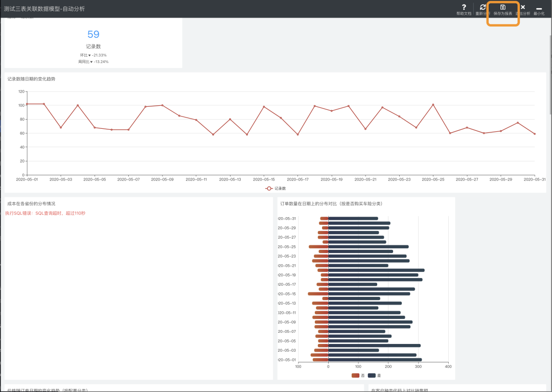552x392 pixels.
Task: Click the 20-05-25 row label in bar chart
Action: pos(287,247)
